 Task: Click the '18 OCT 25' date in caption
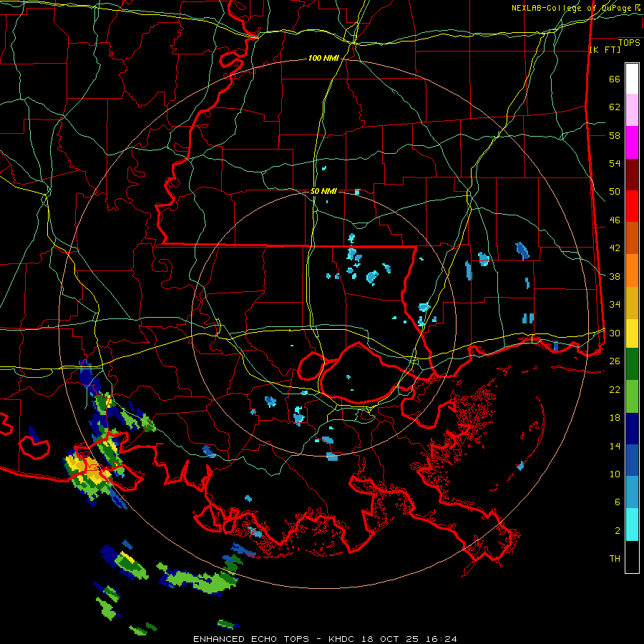click(390, 639)
